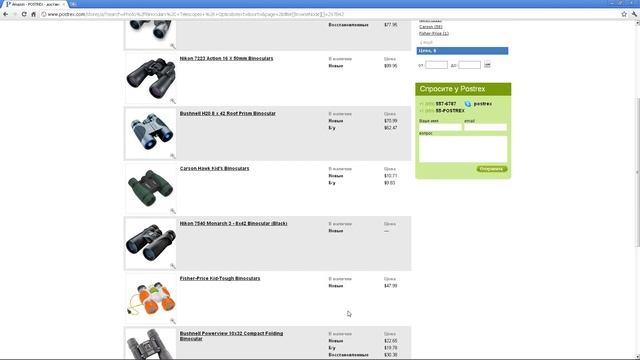Viewport: 640px width, 360px height.
Task: Click the browser Forward arrow
Action: (x=15, y=14)
